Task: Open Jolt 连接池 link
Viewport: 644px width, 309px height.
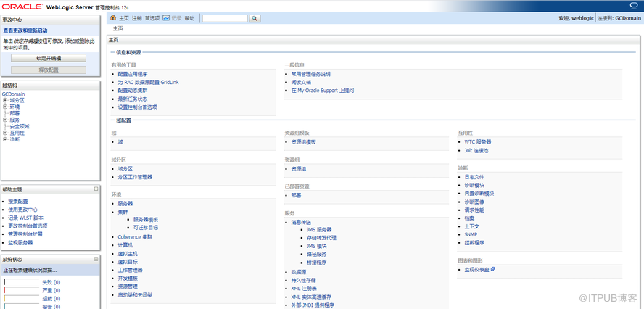Action: coord(476,151)
